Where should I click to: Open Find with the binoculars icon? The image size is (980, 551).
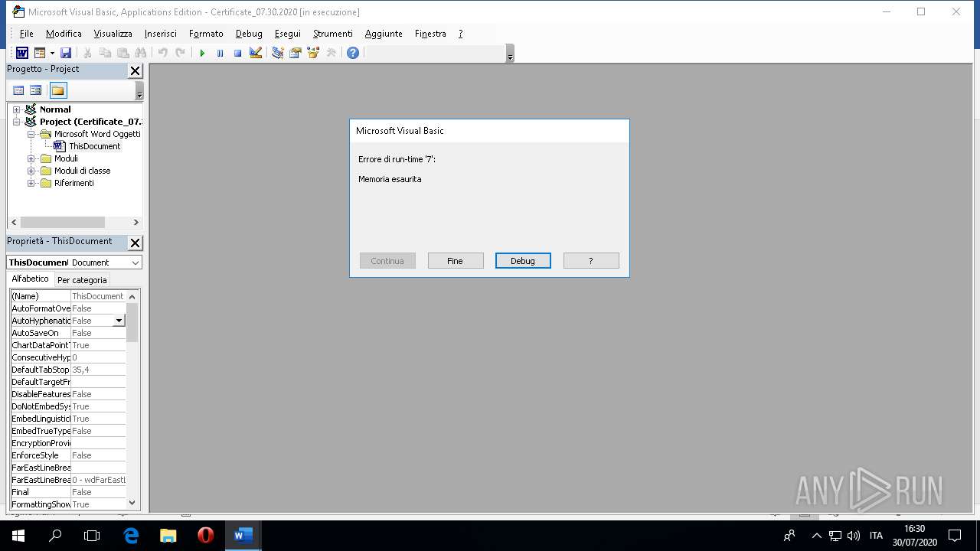140,53
